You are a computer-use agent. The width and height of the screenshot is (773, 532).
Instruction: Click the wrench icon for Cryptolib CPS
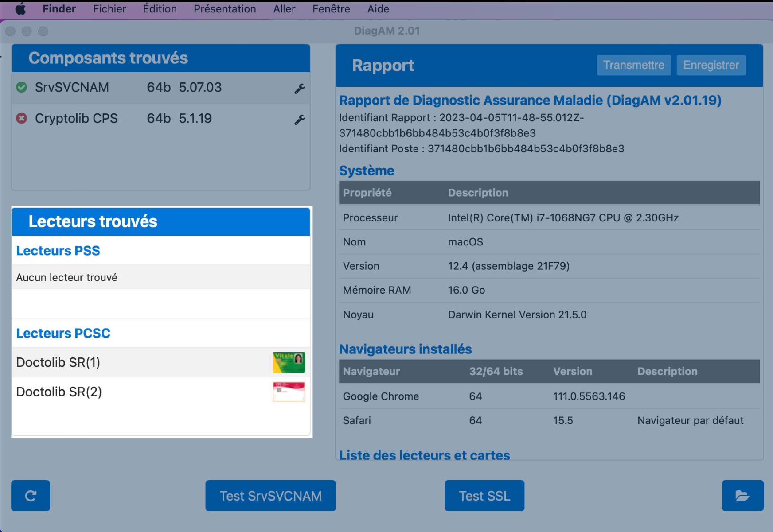click(300, 120)
